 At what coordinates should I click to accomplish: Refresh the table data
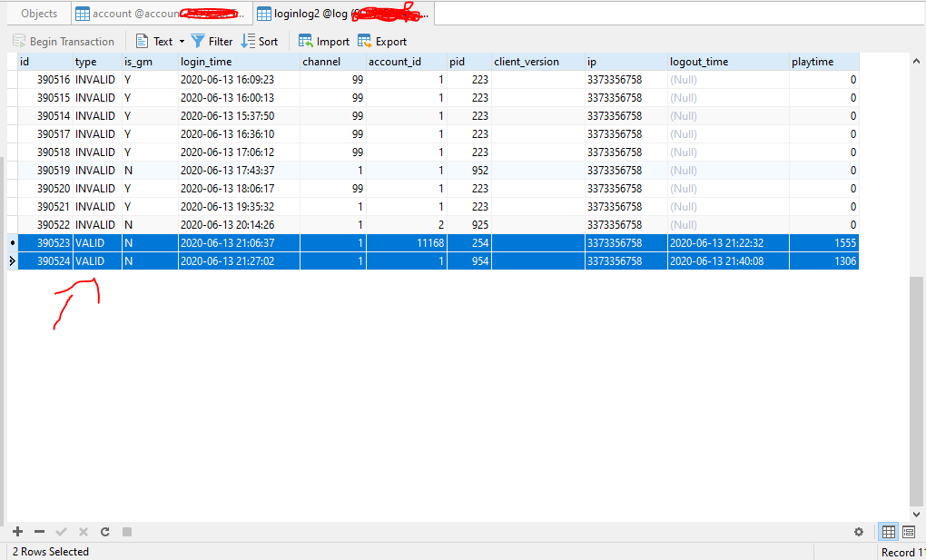pyautogui.click(x=105, y=532)
